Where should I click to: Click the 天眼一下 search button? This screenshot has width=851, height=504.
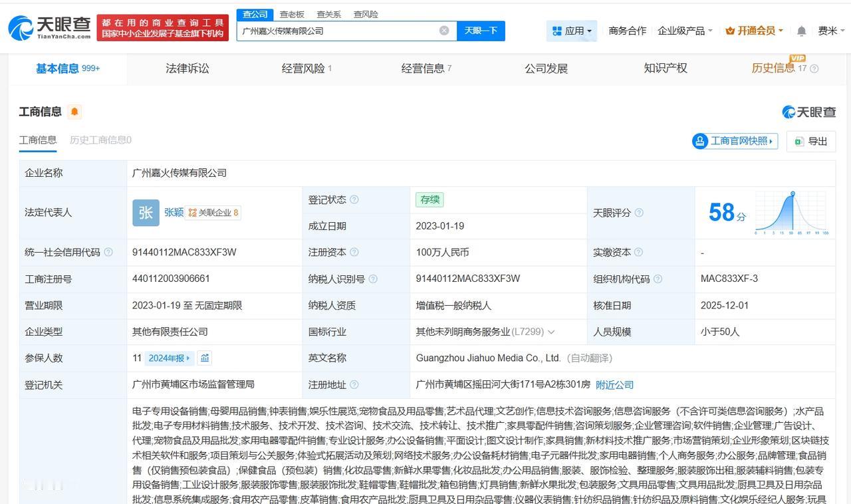(x=481, y=31)
